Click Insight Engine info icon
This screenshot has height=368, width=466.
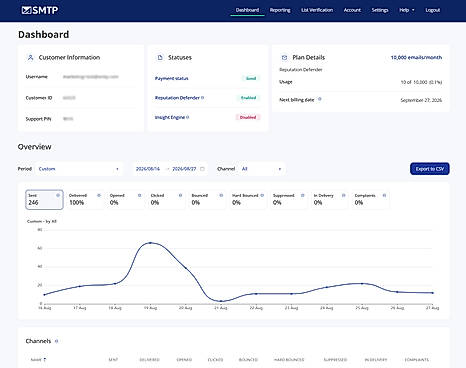tap(188, 117)
